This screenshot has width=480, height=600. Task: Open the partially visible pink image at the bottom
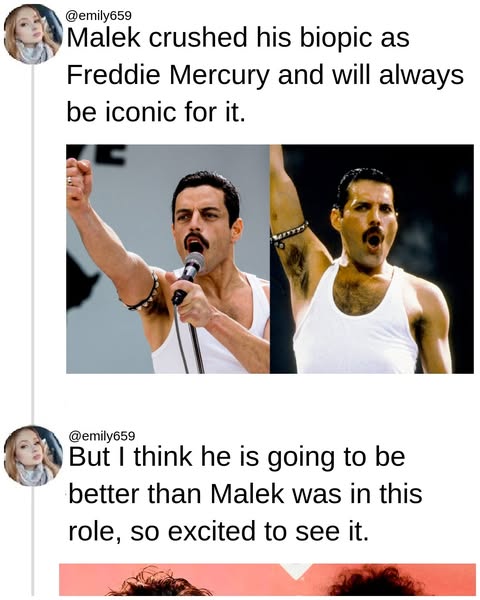click(267, 579)
